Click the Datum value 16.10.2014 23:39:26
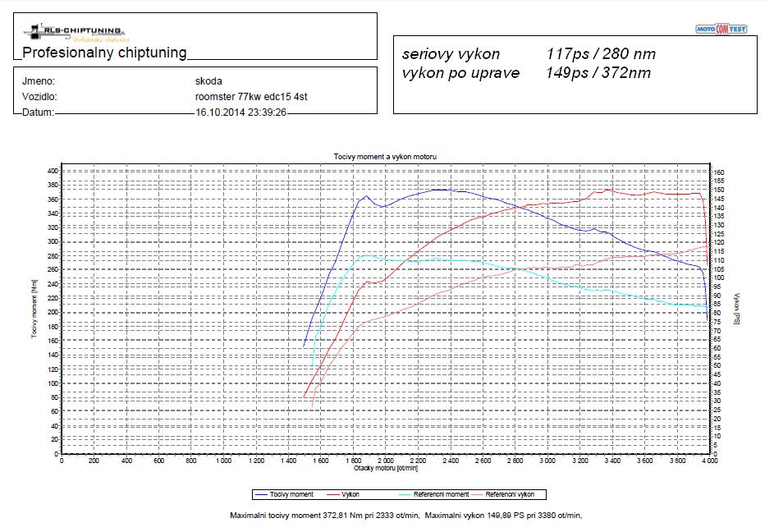The height and width of the screenshot is (532, 774). click(x=240, y=112)
